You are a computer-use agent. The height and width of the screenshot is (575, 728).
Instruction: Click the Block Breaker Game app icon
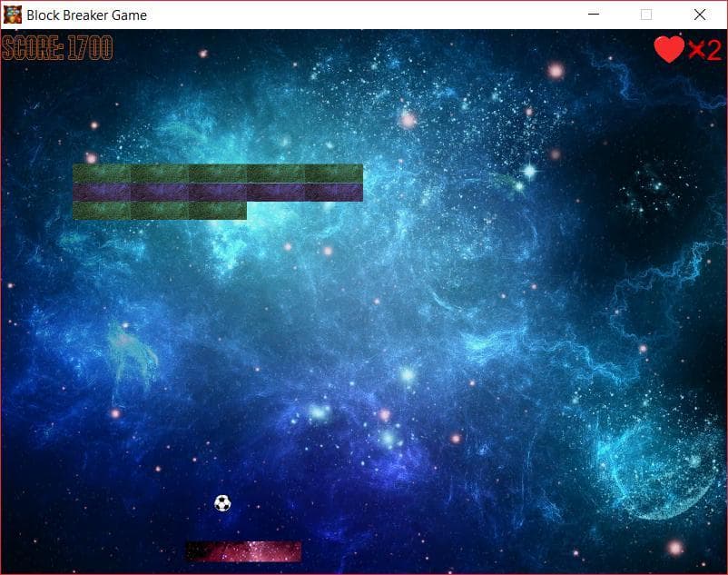[13, 15]
